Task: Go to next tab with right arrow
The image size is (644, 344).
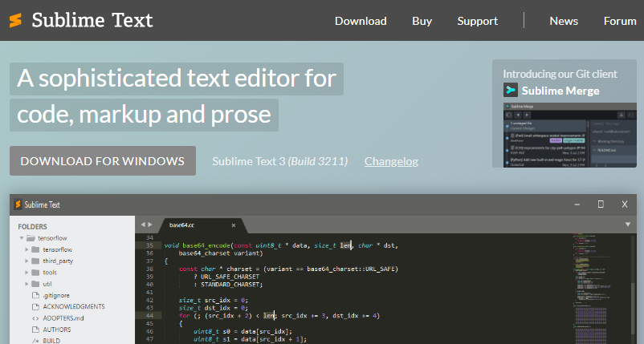Action: pos(150,225)
